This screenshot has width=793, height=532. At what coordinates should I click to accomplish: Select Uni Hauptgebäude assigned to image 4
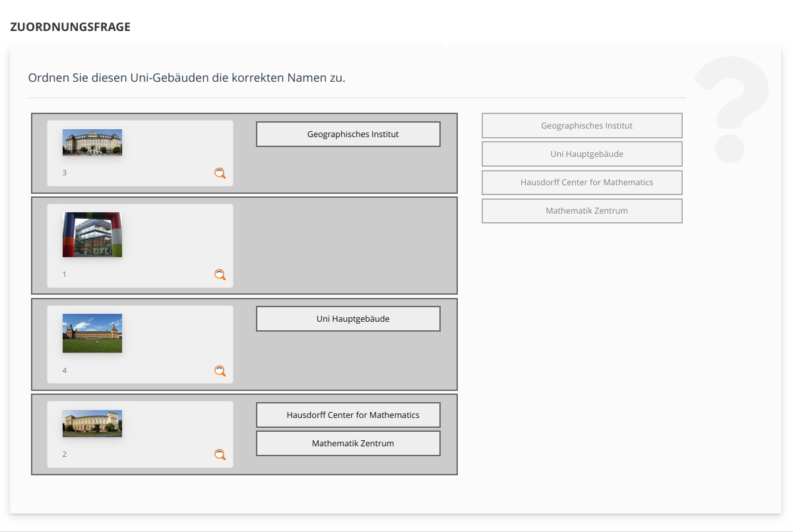click(x=348, y=319)
